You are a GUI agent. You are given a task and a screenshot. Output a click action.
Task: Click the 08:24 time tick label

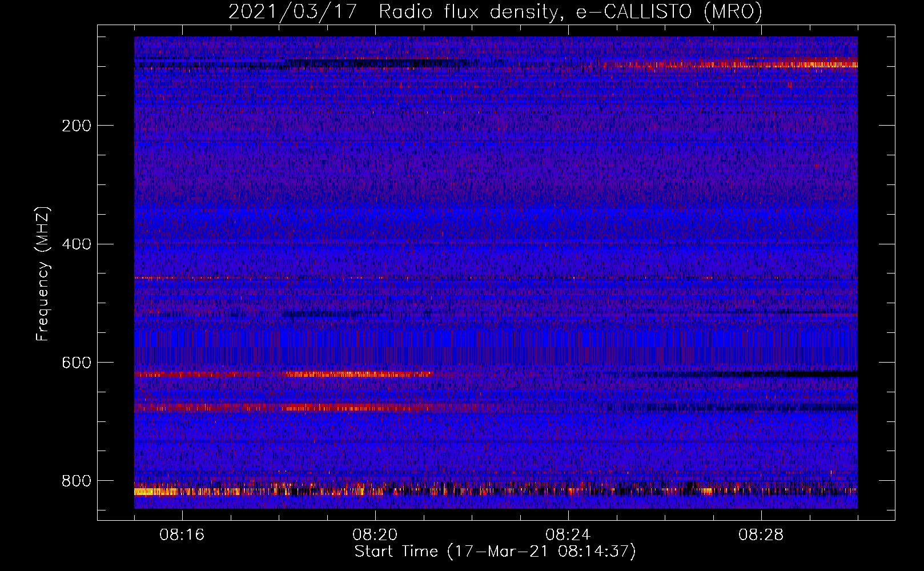tap(568, 535)
